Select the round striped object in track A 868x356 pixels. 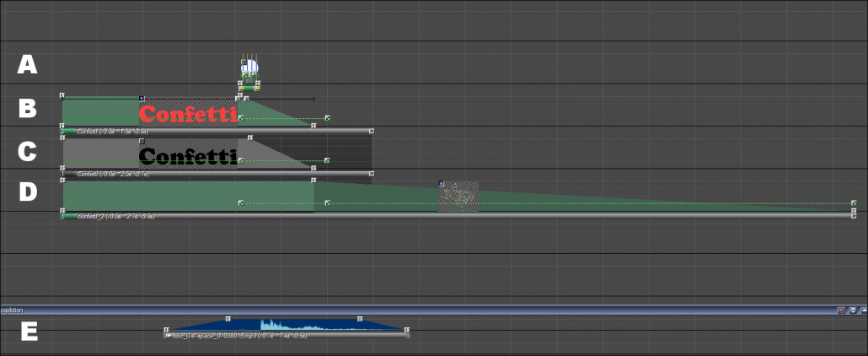(249, 67)
